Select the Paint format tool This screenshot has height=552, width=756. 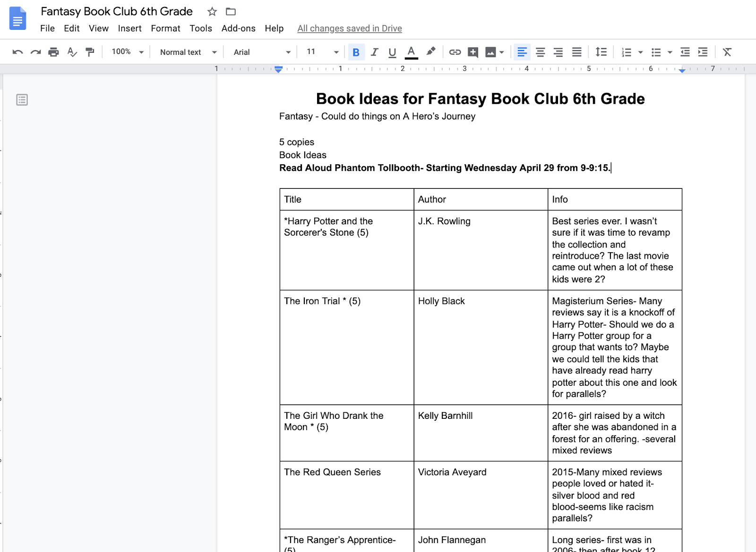[x=90, y=52]
